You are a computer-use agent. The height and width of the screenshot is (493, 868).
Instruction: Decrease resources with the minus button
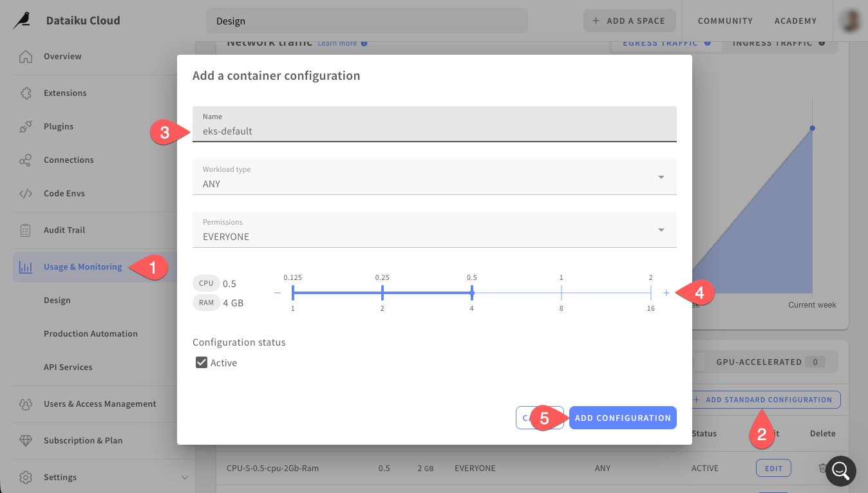(278, 293)
